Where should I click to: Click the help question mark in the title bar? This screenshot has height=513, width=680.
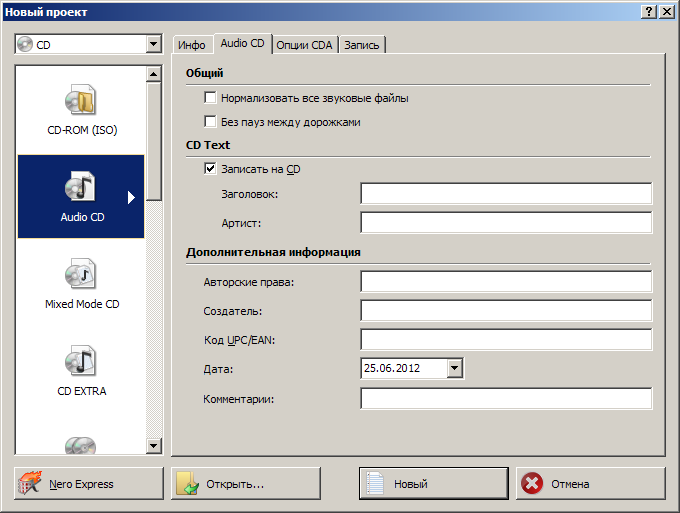pos(648,12)
